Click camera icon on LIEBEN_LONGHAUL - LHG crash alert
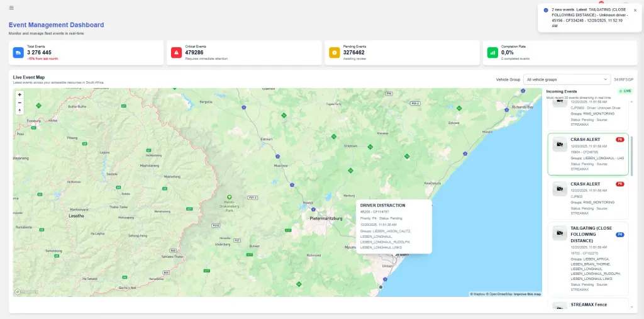The image size is (644, 319). (559, 144)
